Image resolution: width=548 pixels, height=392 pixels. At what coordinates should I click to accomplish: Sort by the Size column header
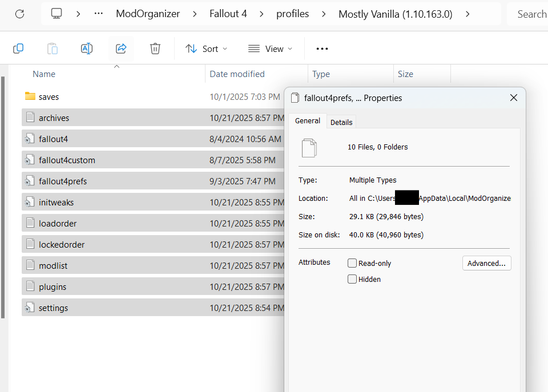point(405,74)
